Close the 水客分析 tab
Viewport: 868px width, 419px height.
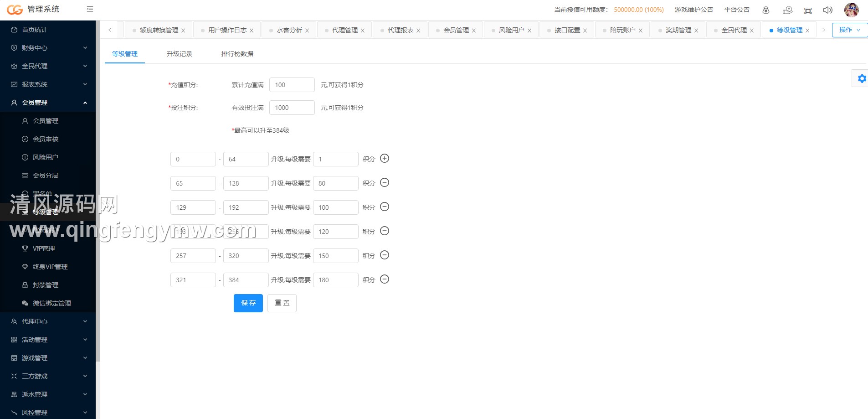click(307, 31)
